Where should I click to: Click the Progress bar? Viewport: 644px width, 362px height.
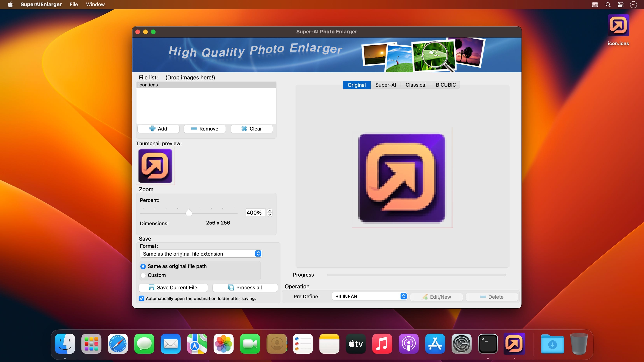416,275
